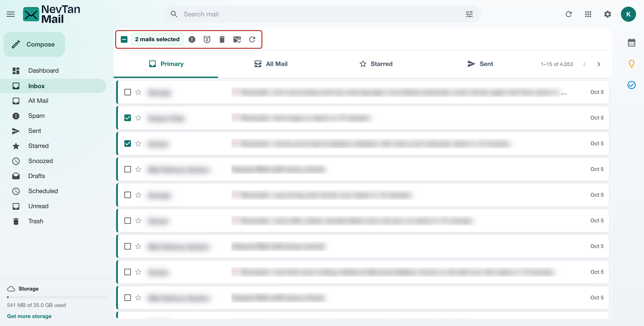644x326 pixels.
Task: Switch to the Starred tab
Action: coord(376,64)
